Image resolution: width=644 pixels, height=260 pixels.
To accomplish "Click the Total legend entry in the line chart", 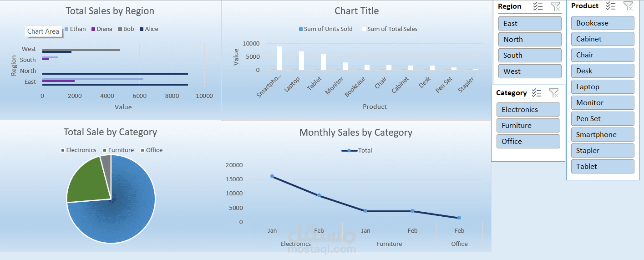I will point(357,151).
